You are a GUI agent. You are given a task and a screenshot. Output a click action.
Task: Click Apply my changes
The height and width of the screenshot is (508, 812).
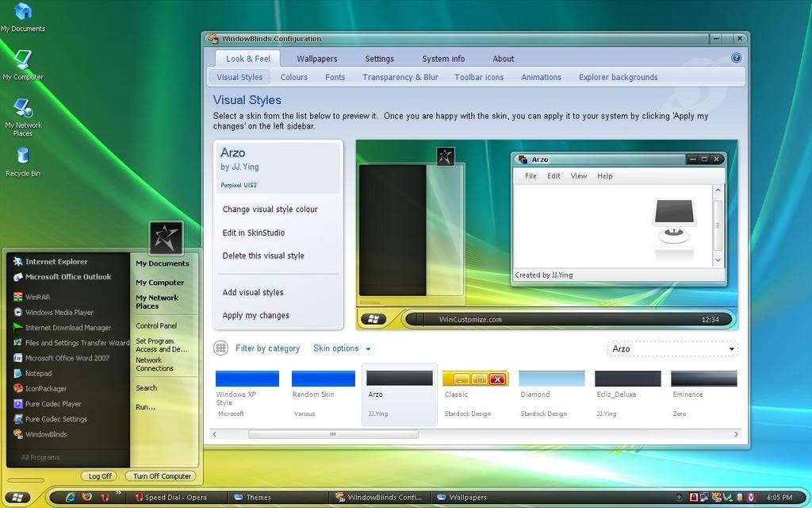[255, 315]
